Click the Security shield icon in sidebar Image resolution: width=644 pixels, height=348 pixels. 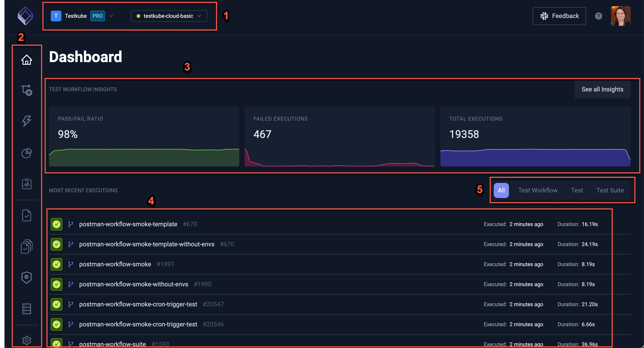click(x=26, y=277)
